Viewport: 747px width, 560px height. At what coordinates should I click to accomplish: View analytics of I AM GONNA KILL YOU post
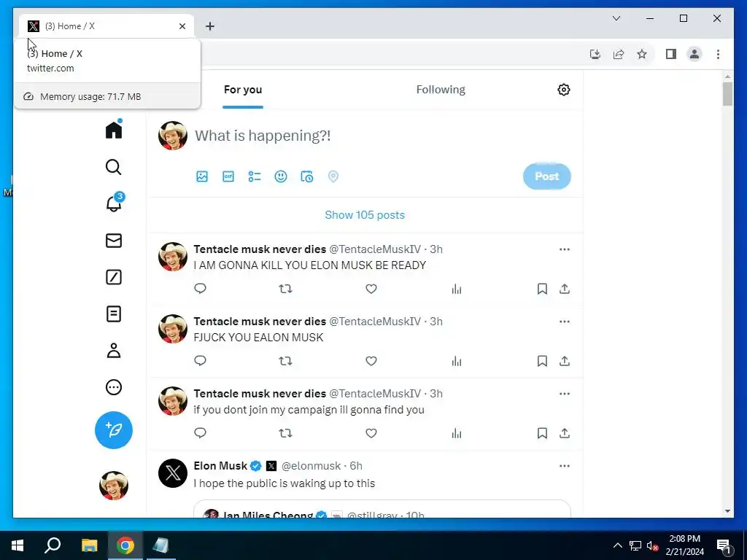[x=457, y=289]
